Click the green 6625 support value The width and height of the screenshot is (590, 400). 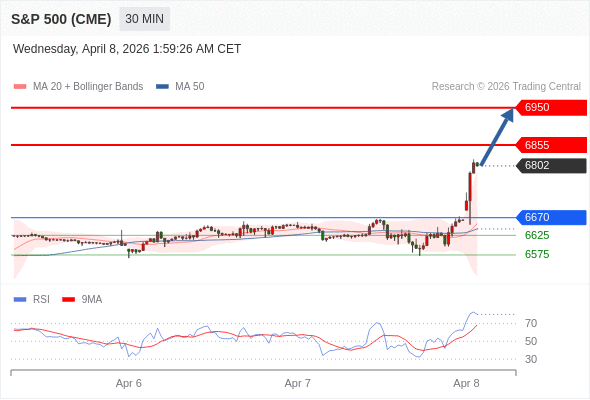point(537,236)
